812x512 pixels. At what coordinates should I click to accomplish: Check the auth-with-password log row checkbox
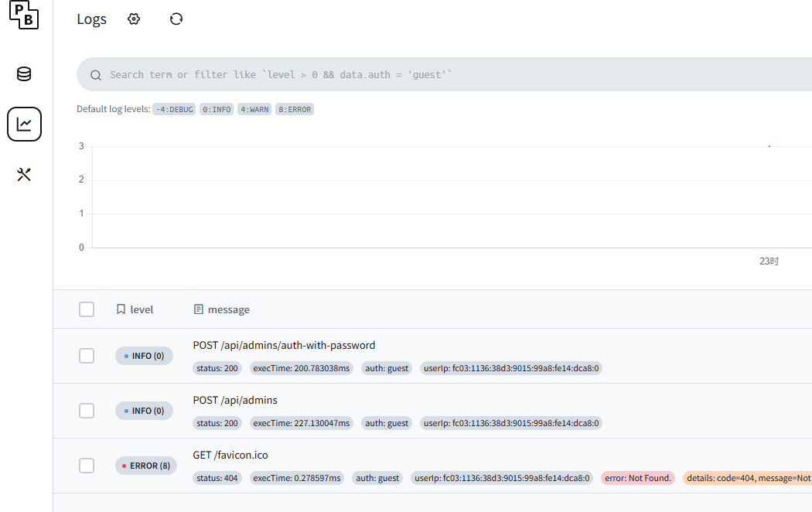point(87,356)
